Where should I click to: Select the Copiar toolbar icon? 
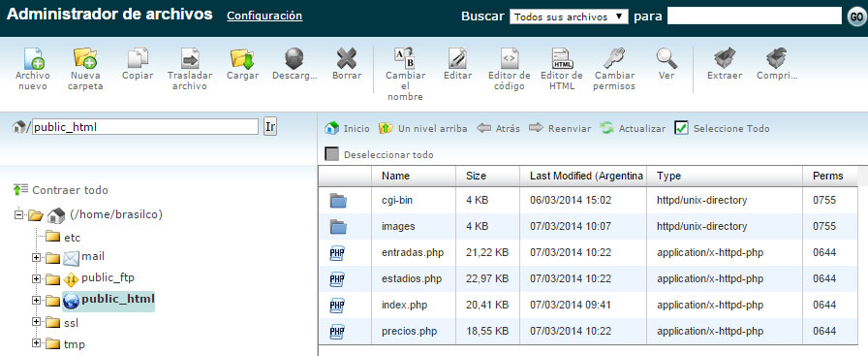(x=138, y=59)
